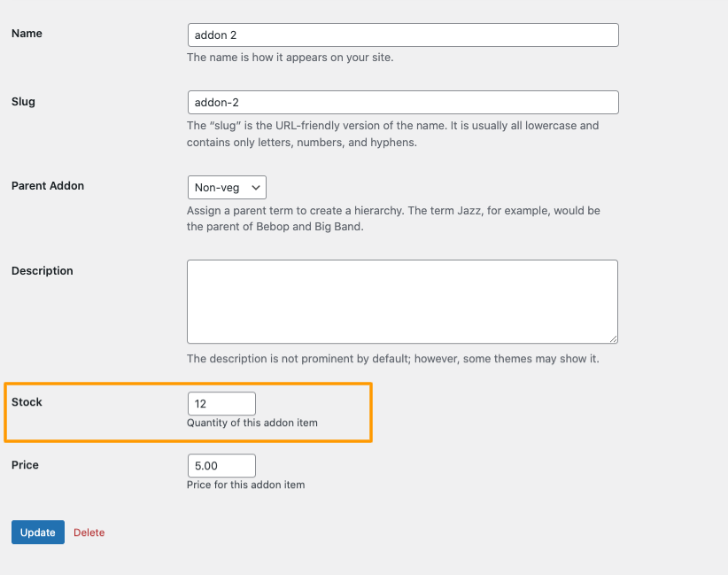Viewport: 728px width, 575px height.
Task: Click the Slug input containing addon-2
Action: (402, 103)
